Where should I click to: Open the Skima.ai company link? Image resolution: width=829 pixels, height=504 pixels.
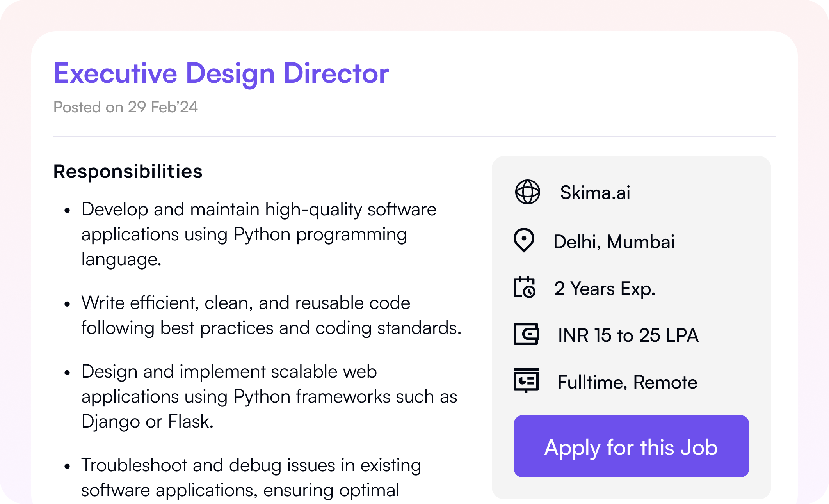coord(595,192)
